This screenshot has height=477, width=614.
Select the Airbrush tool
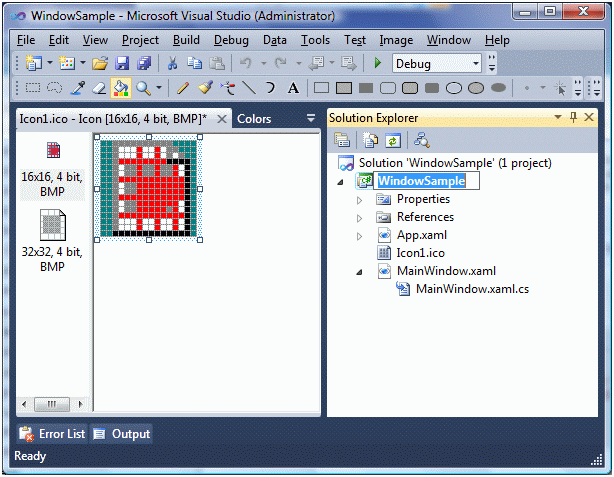tap(228, 88)
